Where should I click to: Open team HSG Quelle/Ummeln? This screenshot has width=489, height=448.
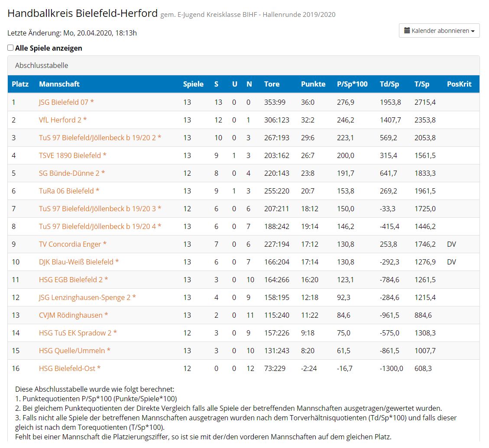(74, 351)
